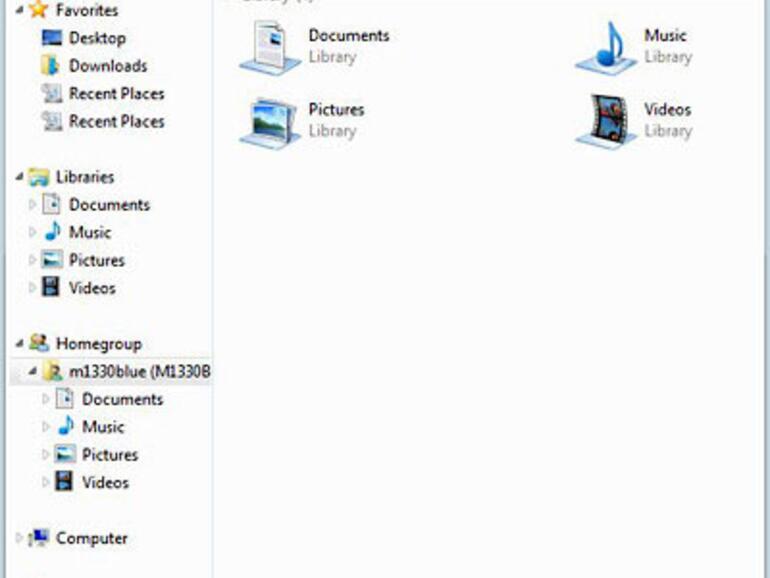770x578 pixels.
Task: Select Pictures text under Libraries
Action: tap(97, 260)
